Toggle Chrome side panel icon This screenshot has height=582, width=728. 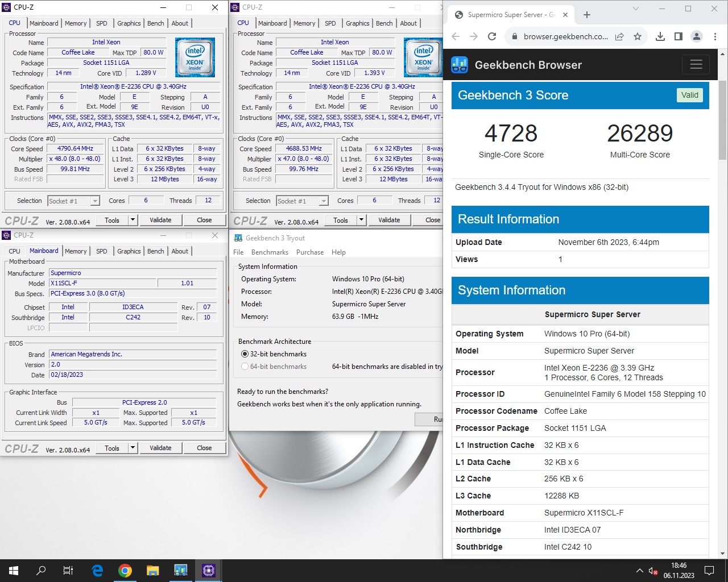(679, 36)
